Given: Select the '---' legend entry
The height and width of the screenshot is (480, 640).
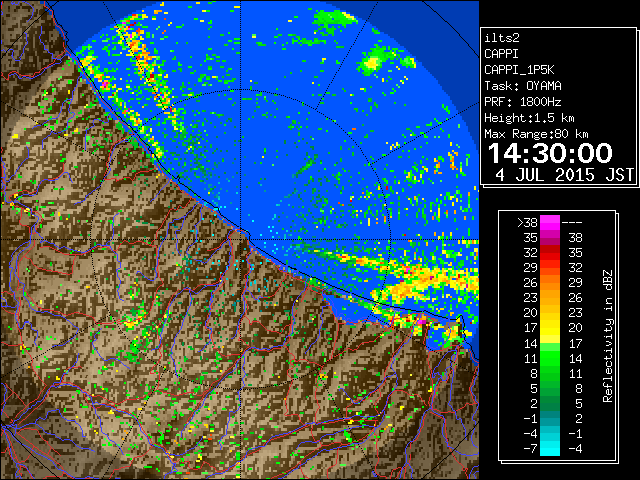Looking at the screenshot, I should click(x=572, y=222).
